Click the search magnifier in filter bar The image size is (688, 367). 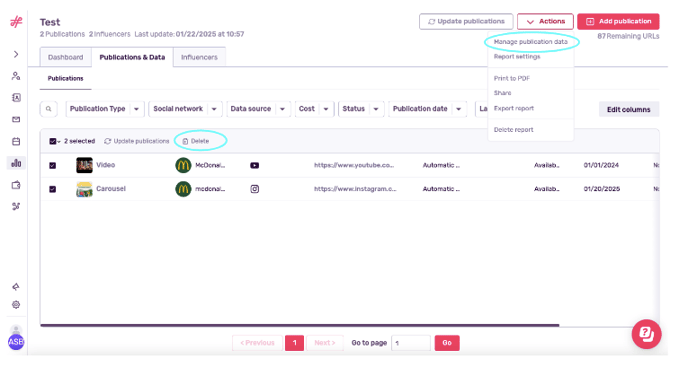[x=49, y=109]
